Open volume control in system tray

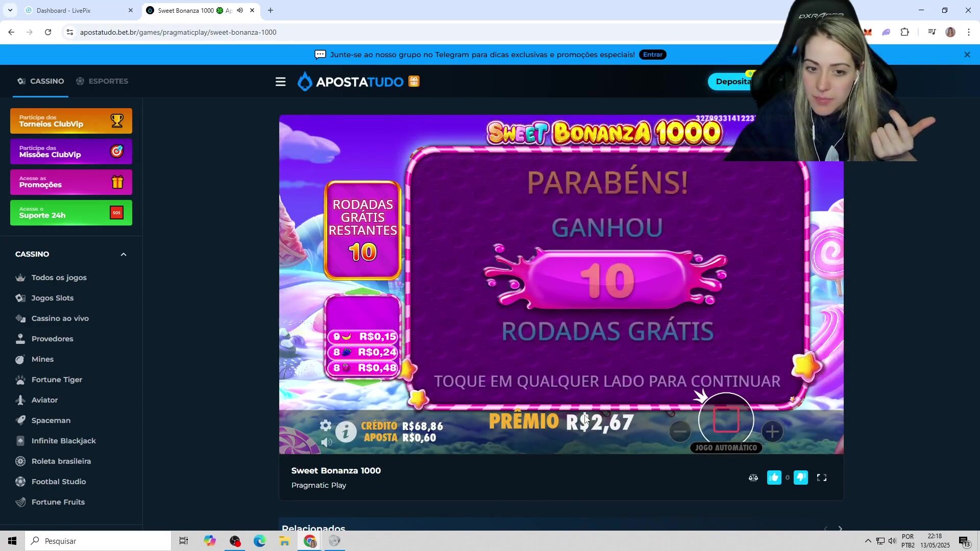pos(892,541)
